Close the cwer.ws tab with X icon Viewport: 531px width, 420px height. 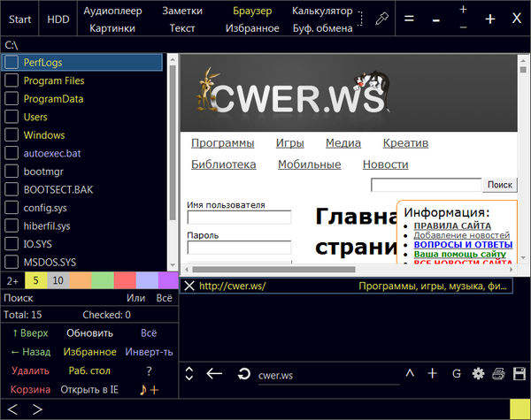[189, 286]
